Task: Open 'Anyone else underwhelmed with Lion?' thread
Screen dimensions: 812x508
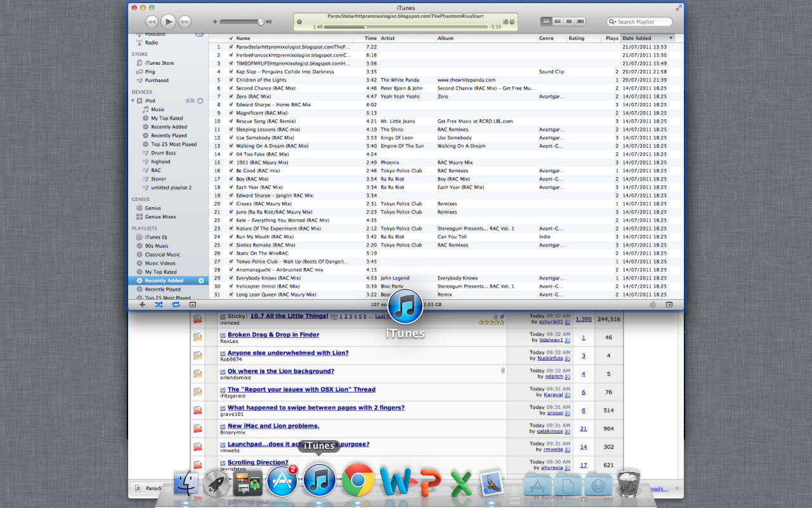Action: point(288,353)
